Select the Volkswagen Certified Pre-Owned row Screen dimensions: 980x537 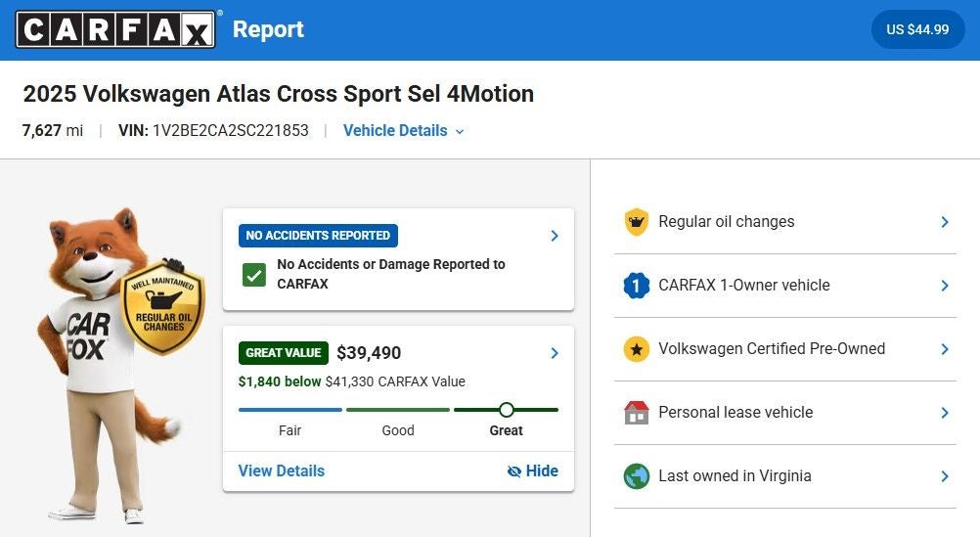coord(772,349)
